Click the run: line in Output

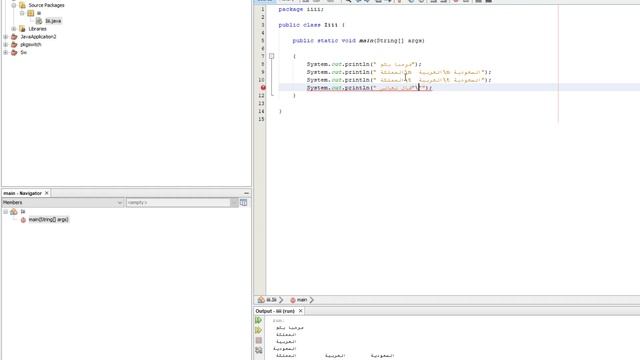click(278, 320)
